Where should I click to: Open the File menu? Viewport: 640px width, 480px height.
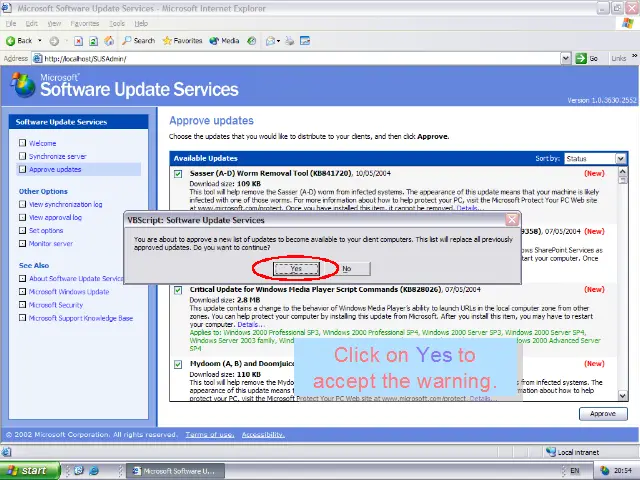pos(11,24)
